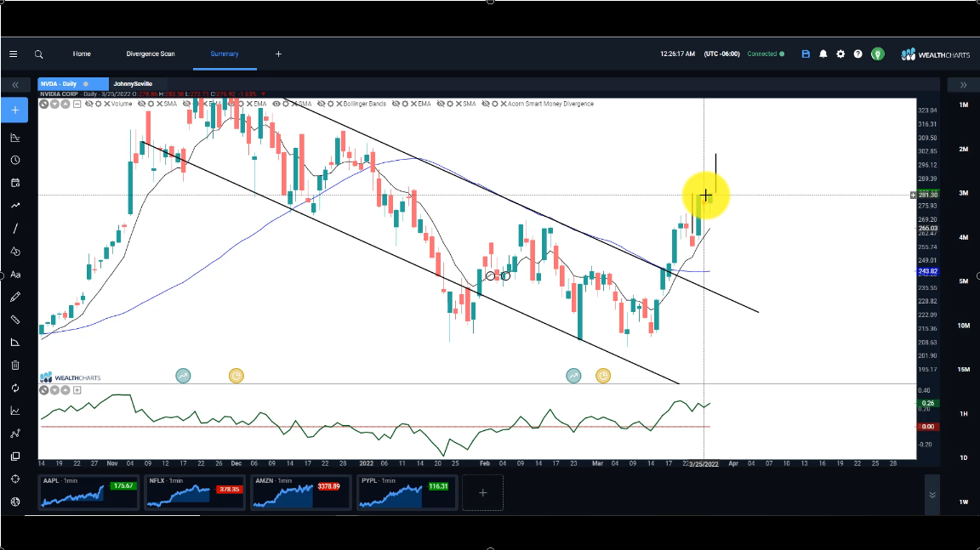Select the connected-nodes path tool
Screen dimensions: 980x550
(15, 434)
